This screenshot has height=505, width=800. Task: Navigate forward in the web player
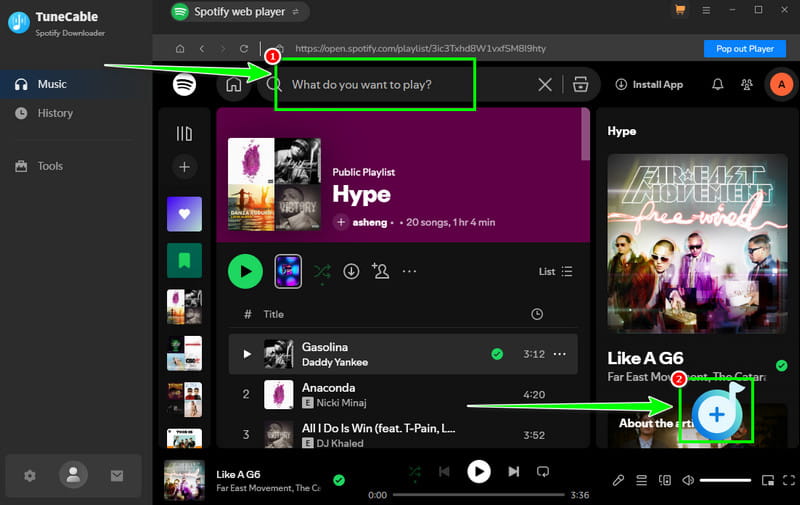coord(222,48)
